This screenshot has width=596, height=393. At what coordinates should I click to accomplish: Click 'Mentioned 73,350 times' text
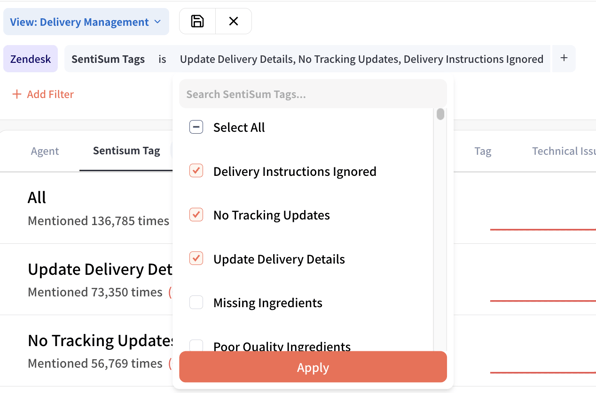tap(95, 292)
